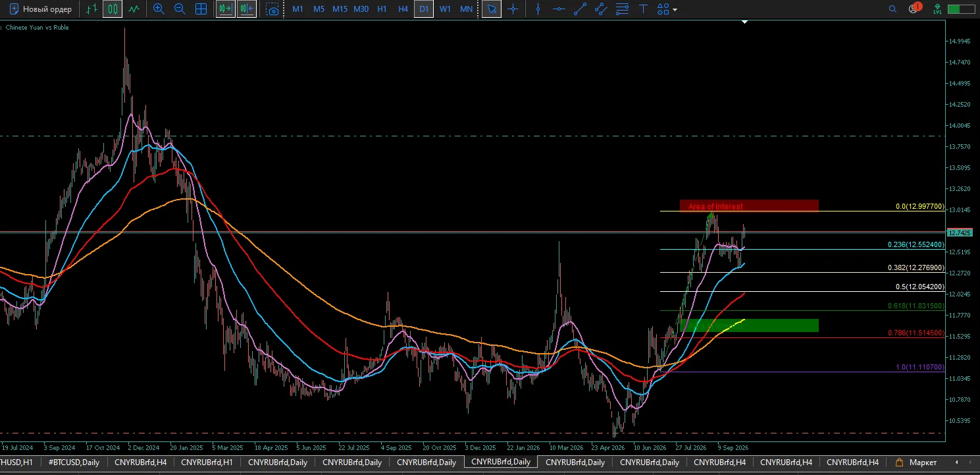Open the shapes objects dropdown
980x475 pixels.
[x=667, y=9]
